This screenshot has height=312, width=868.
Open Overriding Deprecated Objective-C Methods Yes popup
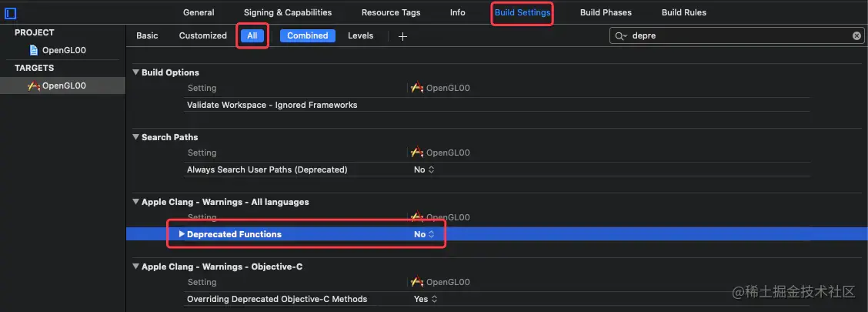click(426, 299)
